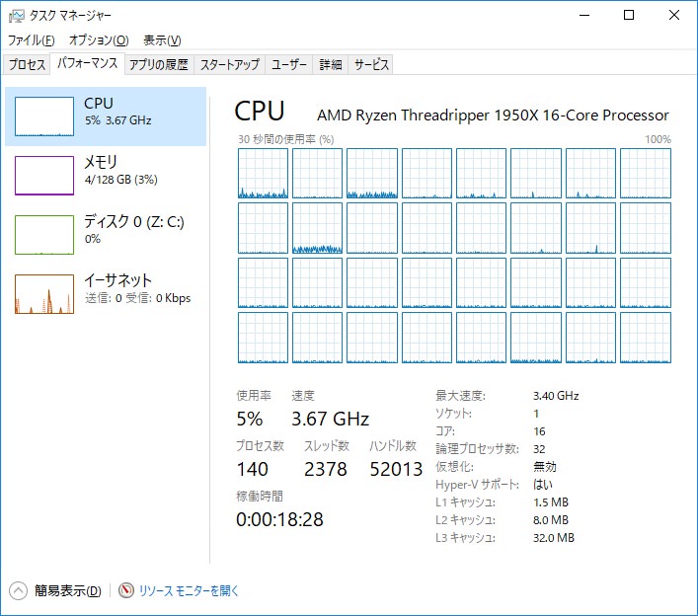Go to the ユーザー tab
698x616 pixels.
point(289,64)
